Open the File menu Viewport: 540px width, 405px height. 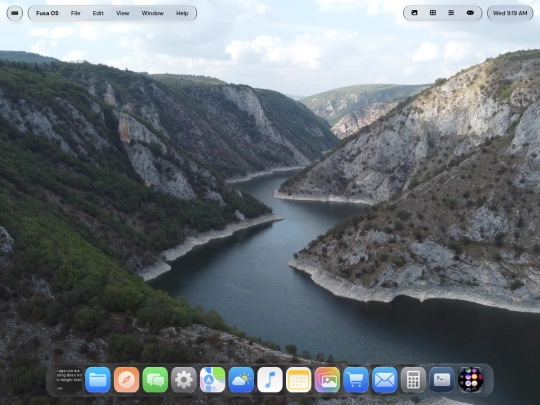[x=75, y=13]
